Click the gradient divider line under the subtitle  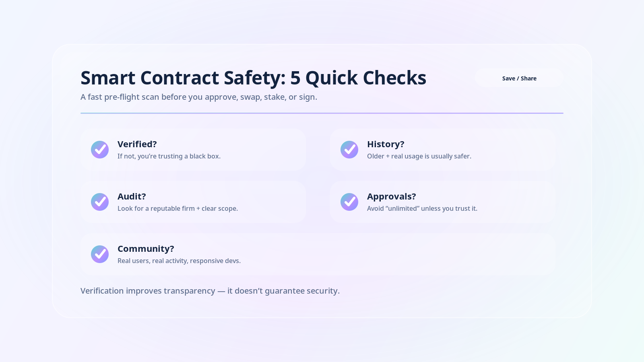(322, 113)
